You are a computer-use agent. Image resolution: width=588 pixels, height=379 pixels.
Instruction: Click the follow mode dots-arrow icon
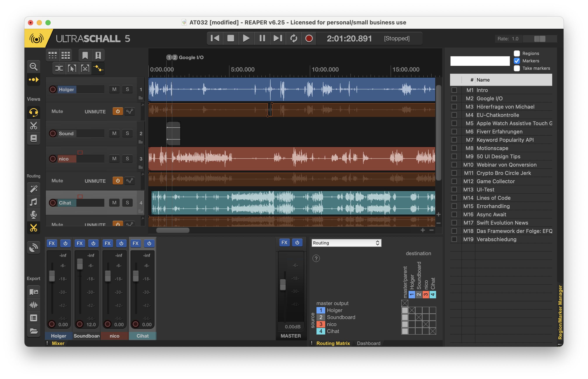33,80
